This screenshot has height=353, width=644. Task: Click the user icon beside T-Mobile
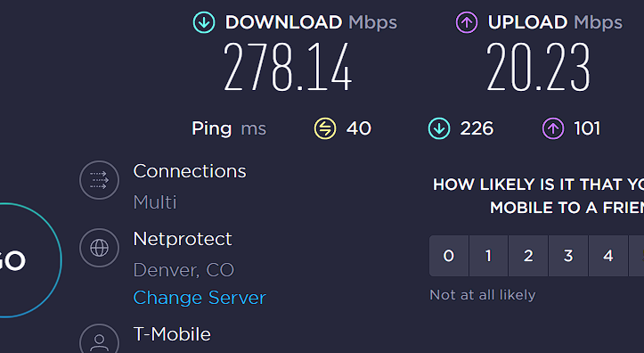pos(100,339)
